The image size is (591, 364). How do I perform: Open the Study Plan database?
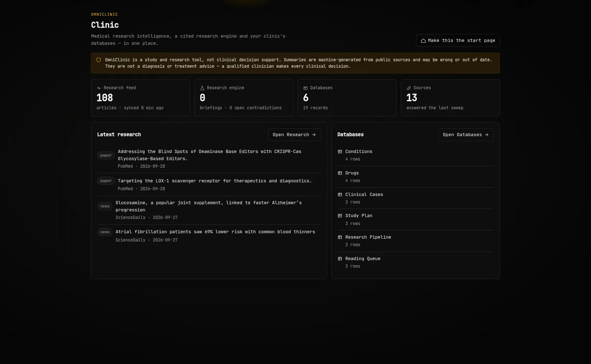click(x=416, y=219)
